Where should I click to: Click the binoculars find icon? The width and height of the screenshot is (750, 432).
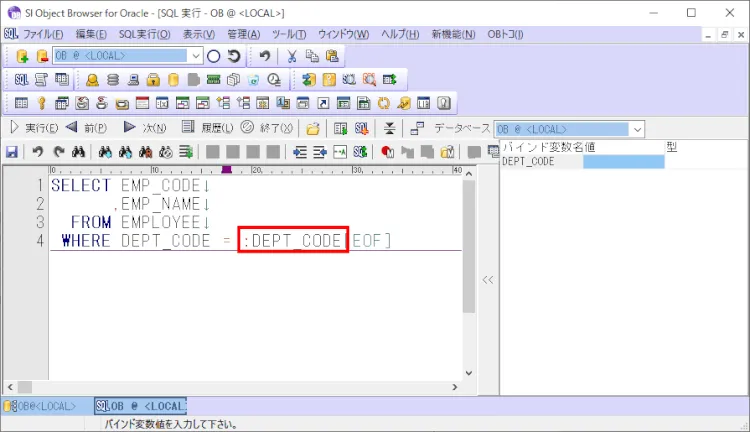tap(78, 152)
